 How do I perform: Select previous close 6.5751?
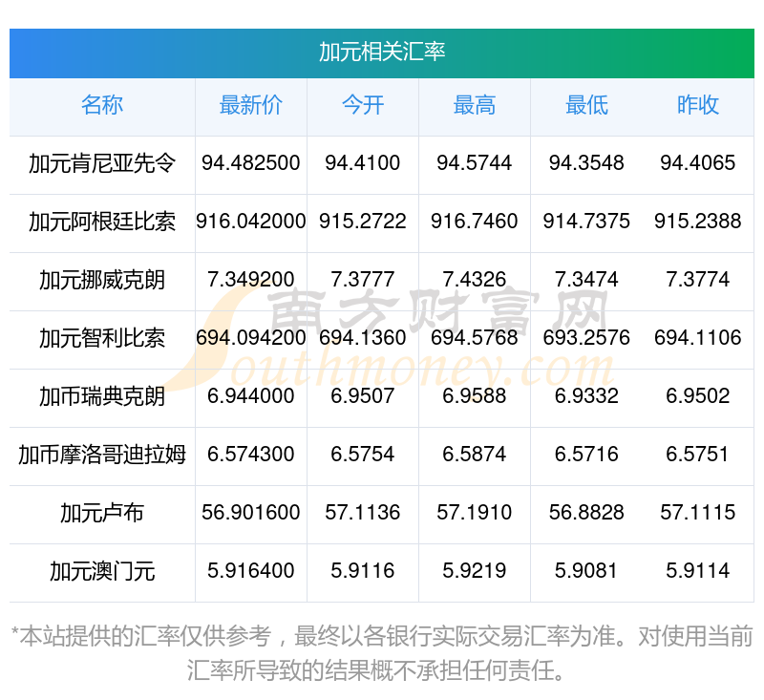(x=698, y=454)
